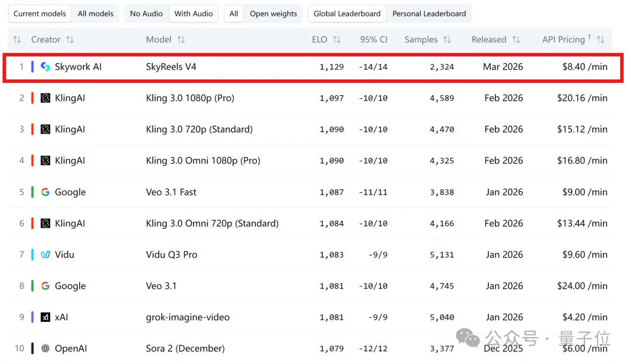Sort by the Samples column arrows
The image size is (631, 364).
447,40
